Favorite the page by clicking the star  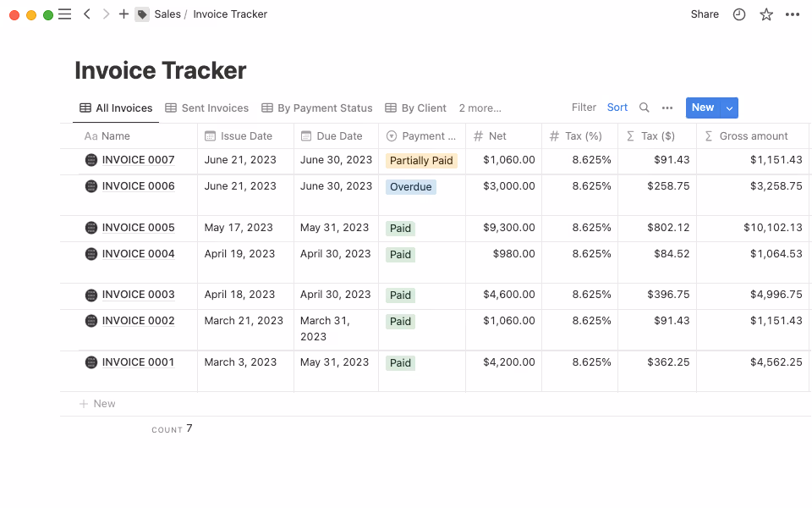point(765,14)
